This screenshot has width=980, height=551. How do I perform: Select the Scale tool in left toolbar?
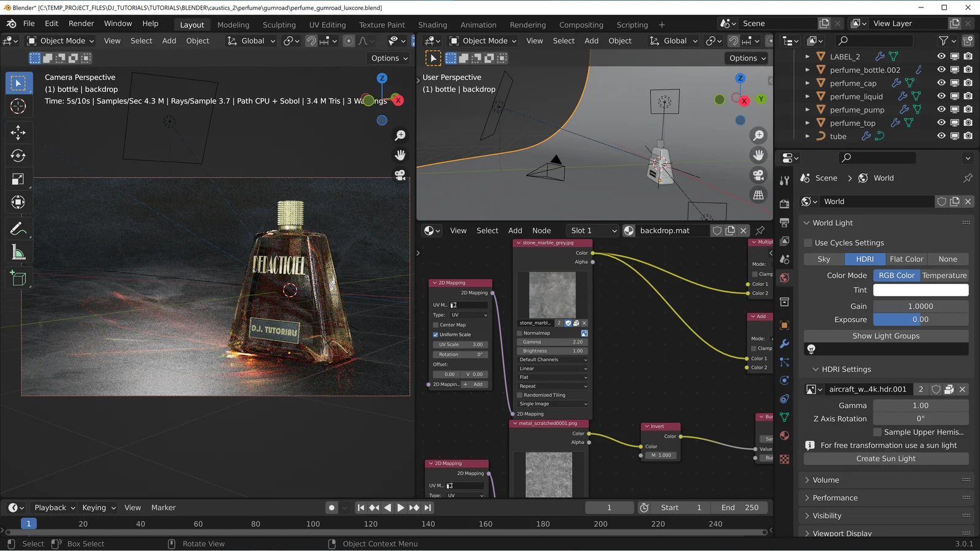[18, 179]
